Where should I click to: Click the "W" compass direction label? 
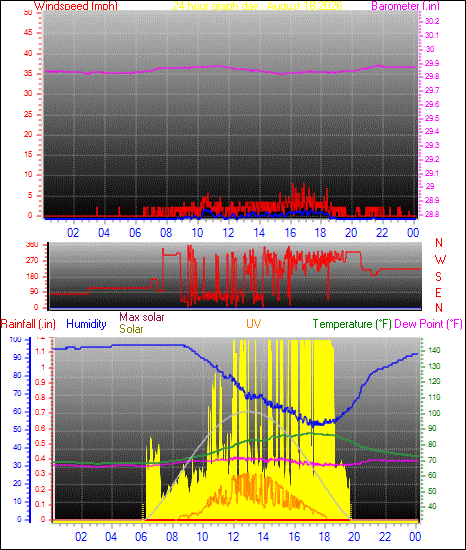440,260
